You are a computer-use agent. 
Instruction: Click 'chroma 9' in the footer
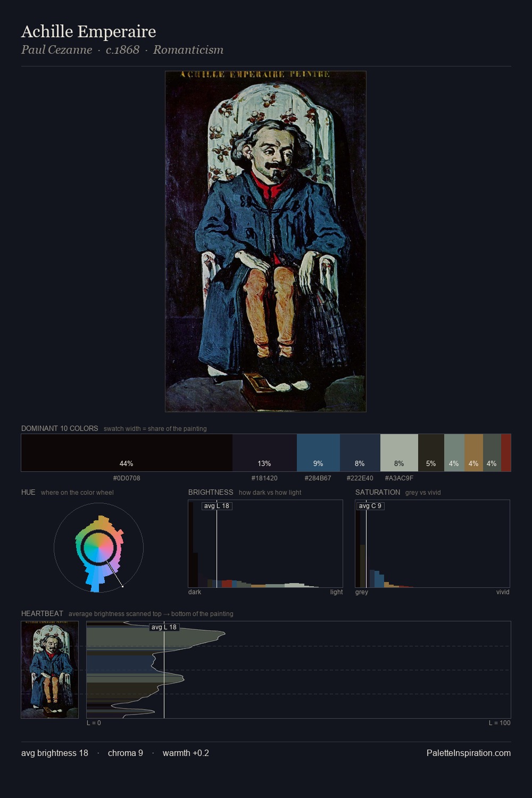pyautogui.click(x=126, y=753)
